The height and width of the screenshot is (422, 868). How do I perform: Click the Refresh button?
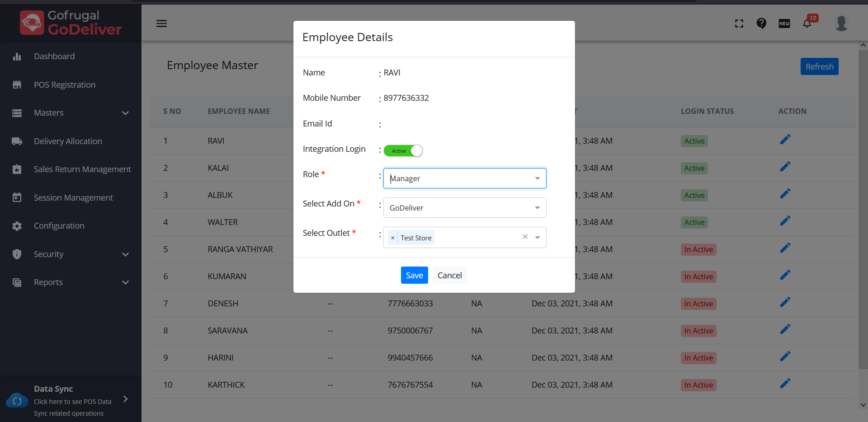(x=819, y=66)
